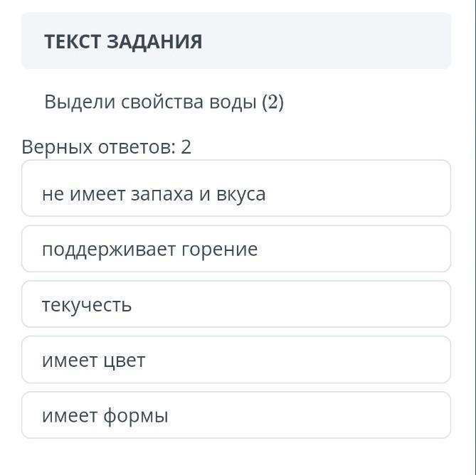Viewport: 476px width, 475px height.
Task: Select the answer "не имеет запаха и вкуса"
Action: tap(236, 194)
